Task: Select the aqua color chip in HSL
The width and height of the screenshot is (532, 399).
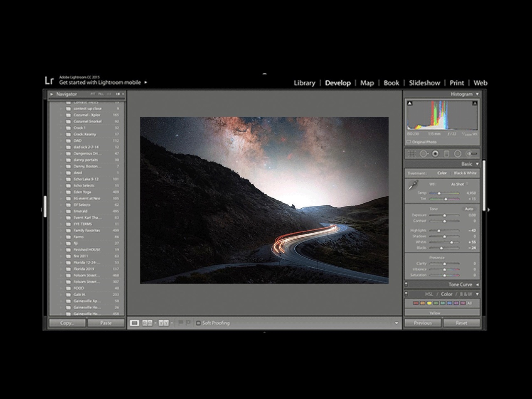Action: (443, 303)
